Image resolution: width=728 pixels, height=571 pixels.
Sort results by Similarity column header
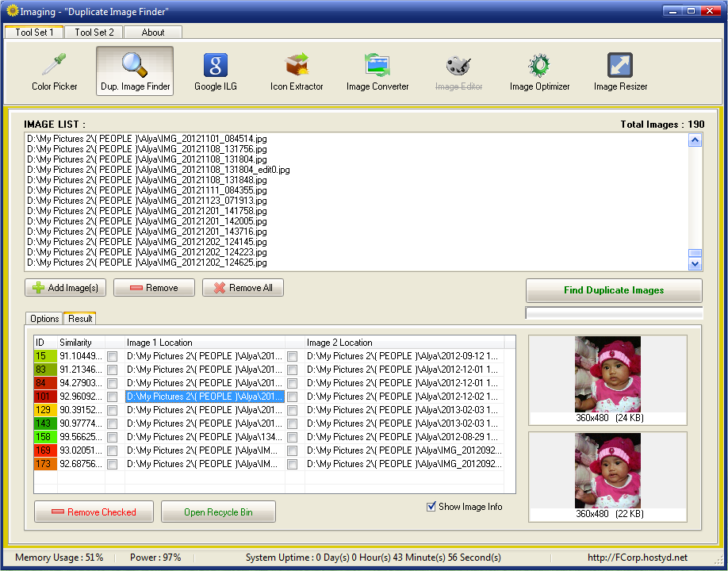coord(81,343)
